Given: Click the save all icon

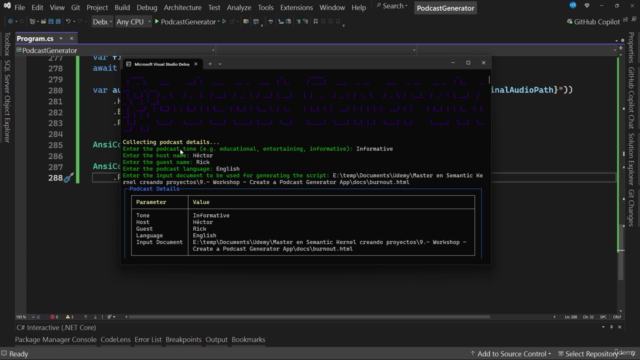Looking at the screenshot, I should coord(58,22).
